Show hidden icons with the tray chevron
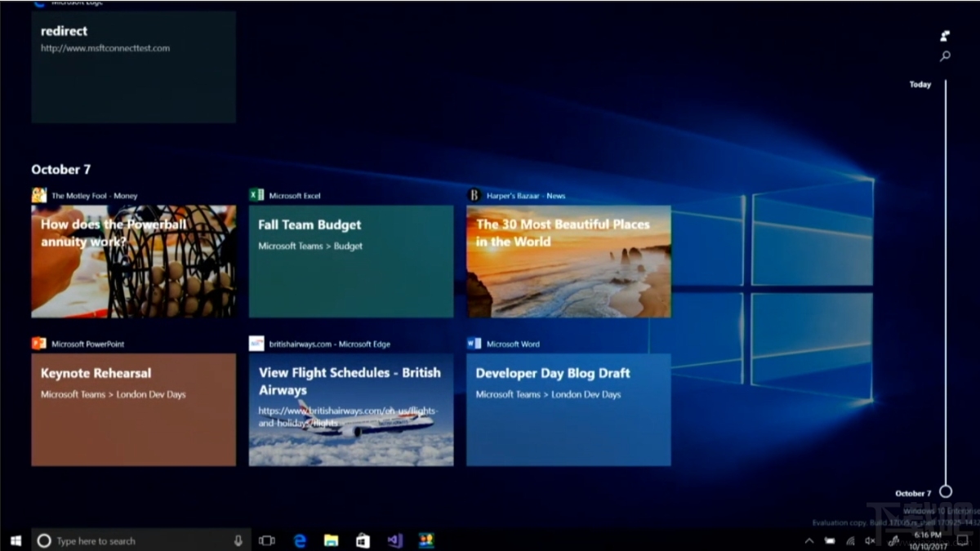This screenshot has height=551, width=980. (x=808, y=540)
